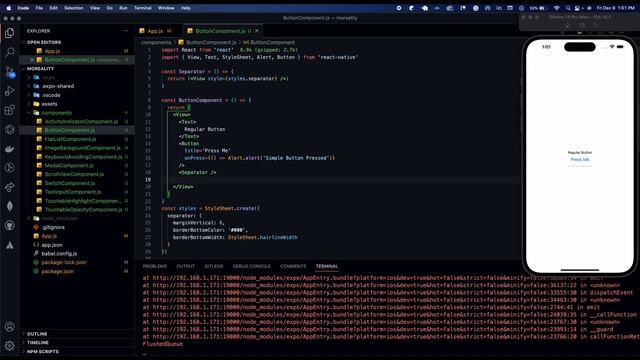
Task: Open the File menu
Action: pos(39,8)
